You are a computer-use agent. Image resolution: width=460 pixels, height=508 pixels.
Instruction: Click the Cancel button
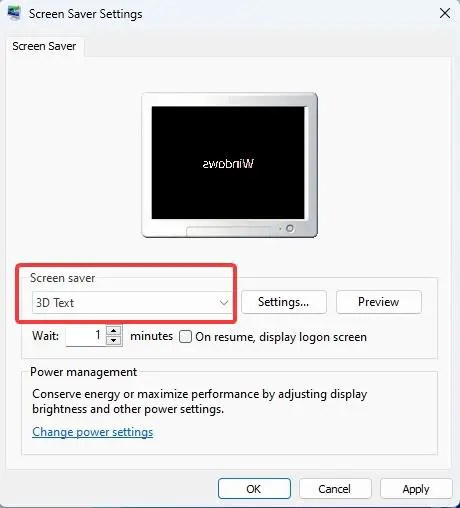(335, 489)
